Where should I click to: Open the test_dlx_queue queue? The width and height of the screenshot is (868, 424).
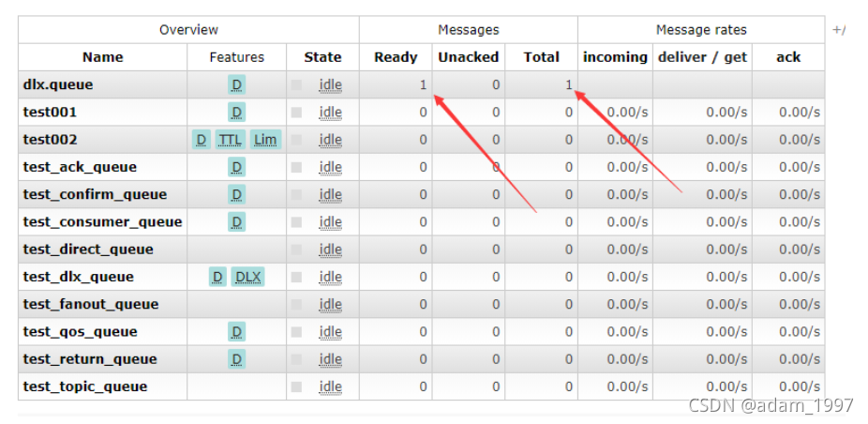(79, 277)
